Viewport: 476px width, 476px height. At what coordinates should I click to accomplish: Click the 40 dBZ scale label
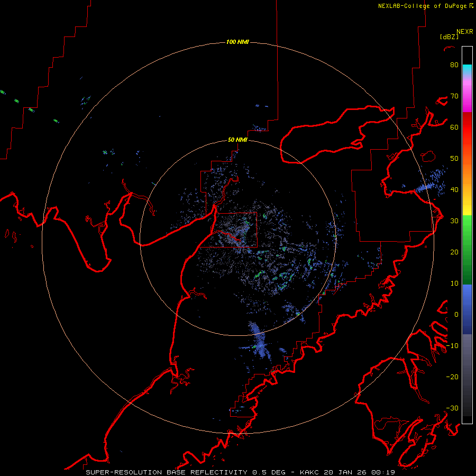tap(454, 190)
